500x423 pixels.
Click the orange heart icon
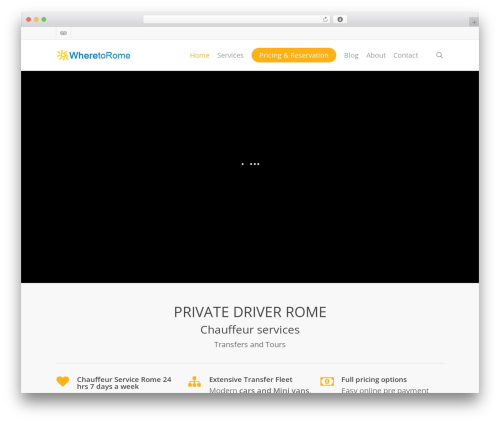coord(63,381)
